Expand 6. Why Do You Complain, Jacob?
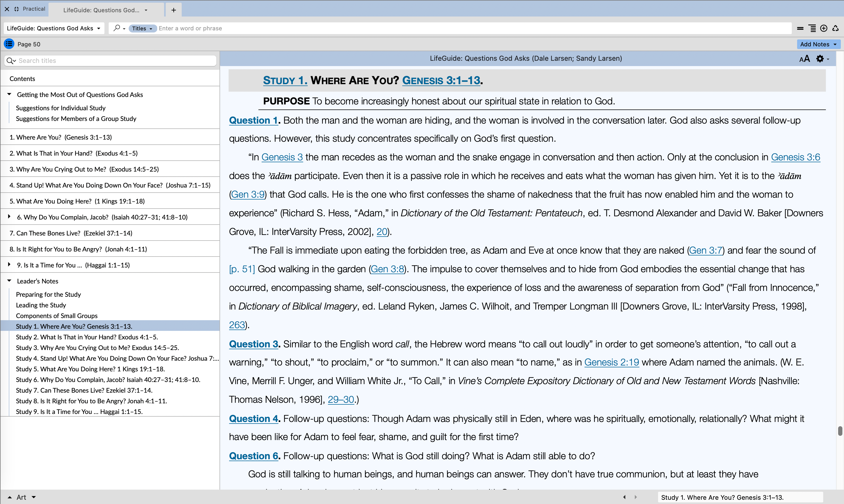The width and height of the screenshot is (844, 504). tap(9, 217)
